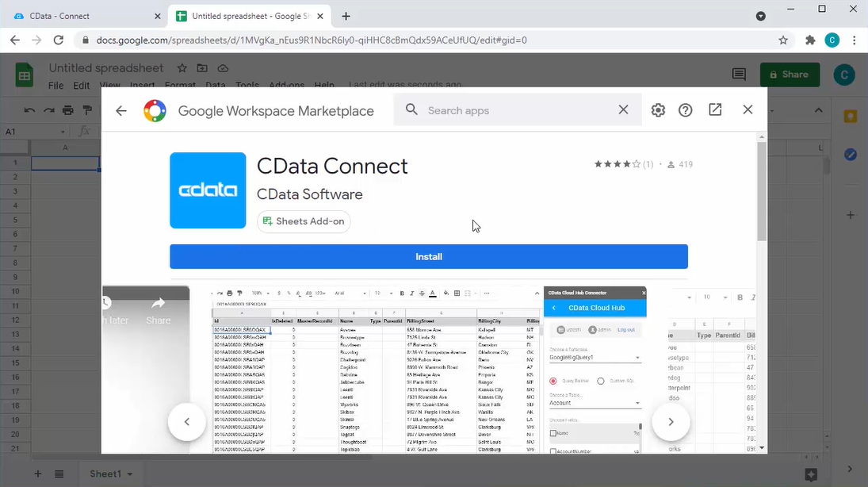This screenshot has height=487, width=868.
Task: View ratings via the (1) reviews link
Action: (648, 164)
